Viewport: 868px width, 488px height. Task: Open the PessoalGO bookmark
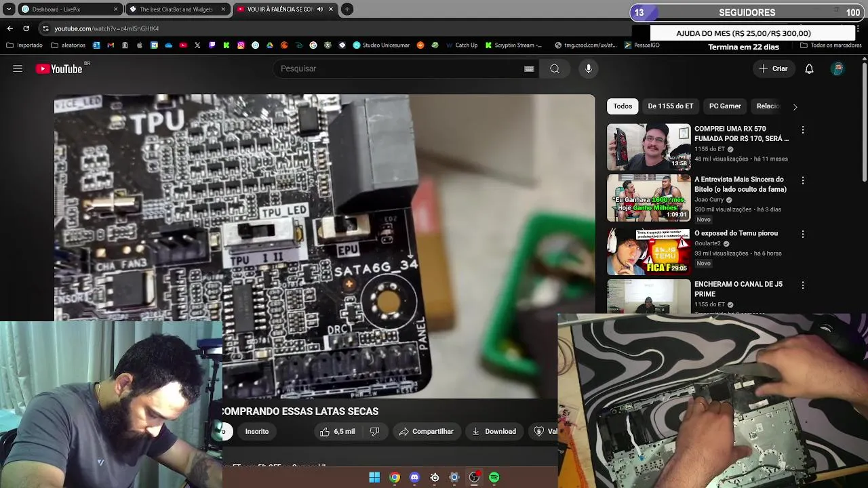click(642, 45)
